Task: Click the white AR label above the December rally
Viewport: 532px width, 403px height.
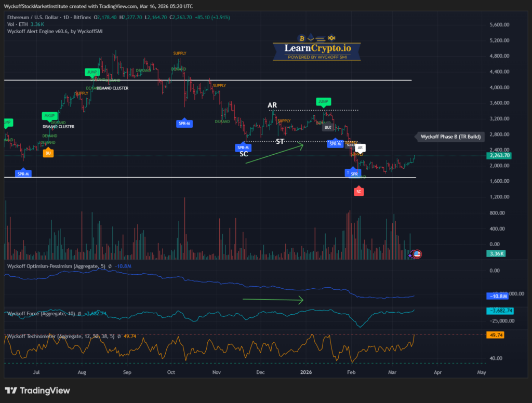Action: (272, 105)
